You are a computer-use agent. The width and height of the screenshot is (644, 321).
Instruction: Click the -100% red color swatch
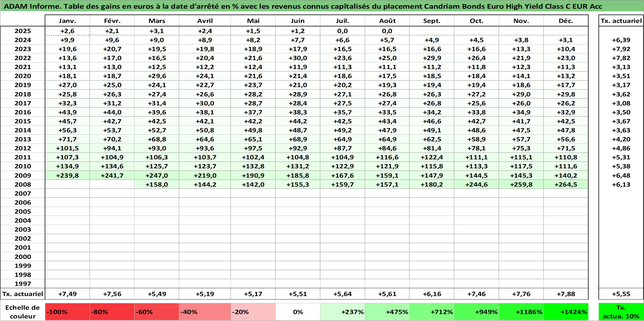(x=67, y=312)
